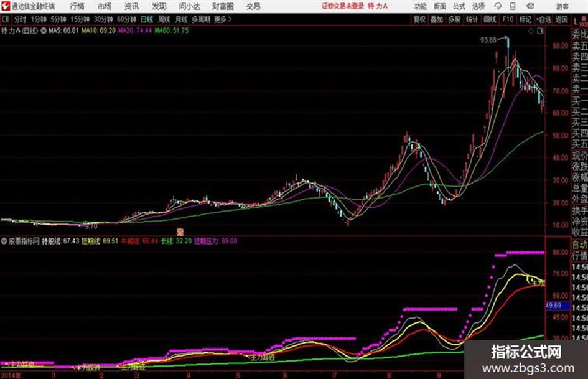Click the MA20: 74.44 label
This screenshot has width=588, height=379.
[x=135, y=30]
